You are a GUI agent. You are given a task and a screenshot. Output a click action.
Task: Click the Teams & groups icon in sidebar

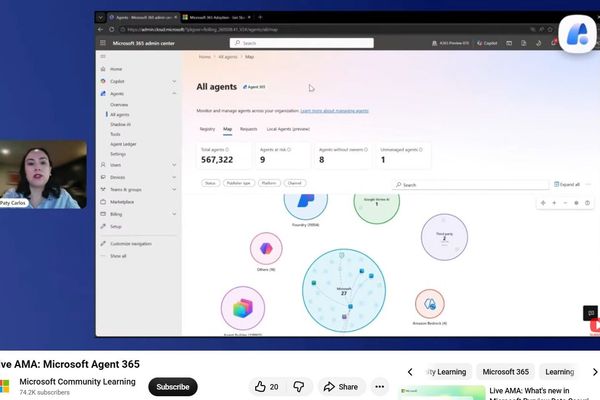tap(103, 189)
